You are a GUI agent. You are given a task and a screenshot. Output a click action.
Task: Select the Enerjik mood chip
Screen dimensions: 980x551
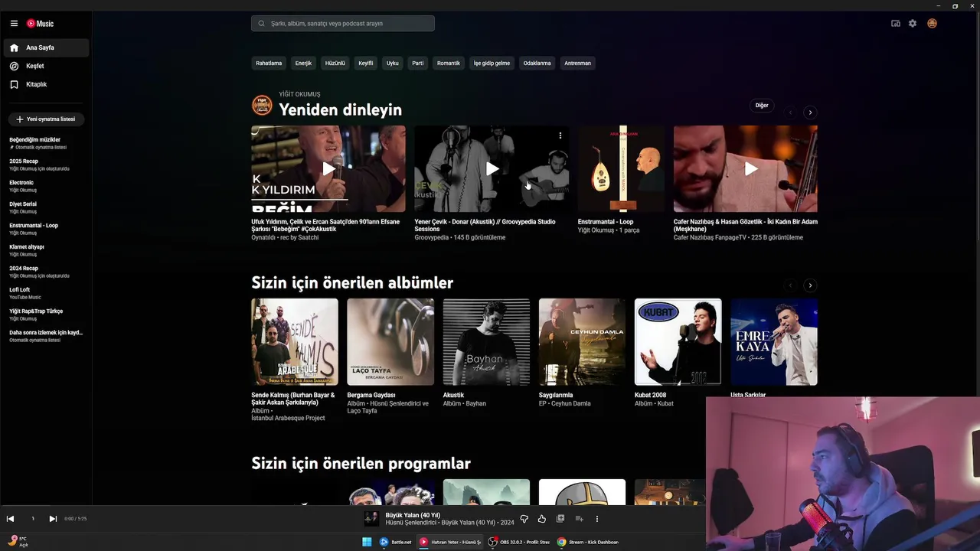tap(303, 64)
